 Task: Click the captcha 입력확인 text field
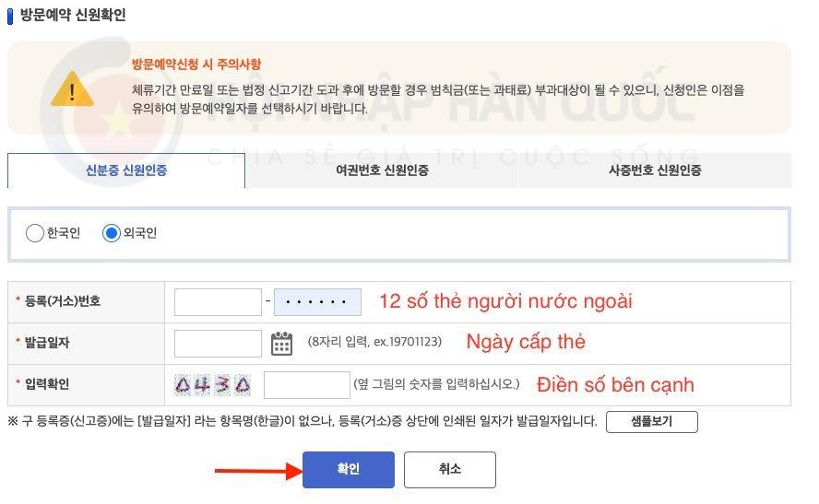pyautogui.click(x=306, y=385)
